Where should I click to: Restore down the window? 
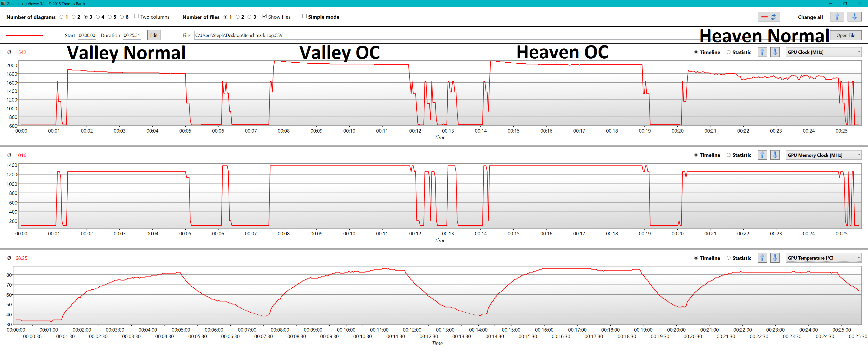[845, 3]
